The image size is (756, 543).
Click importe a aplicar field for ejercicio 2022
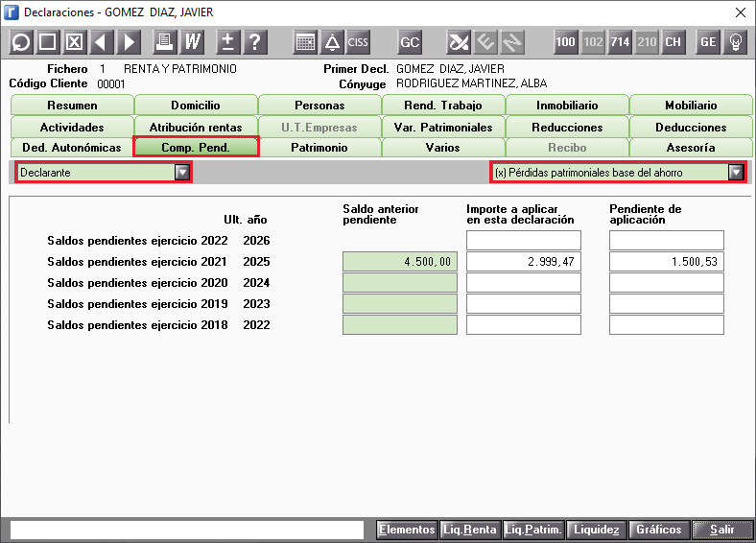[x=524, y=240]
